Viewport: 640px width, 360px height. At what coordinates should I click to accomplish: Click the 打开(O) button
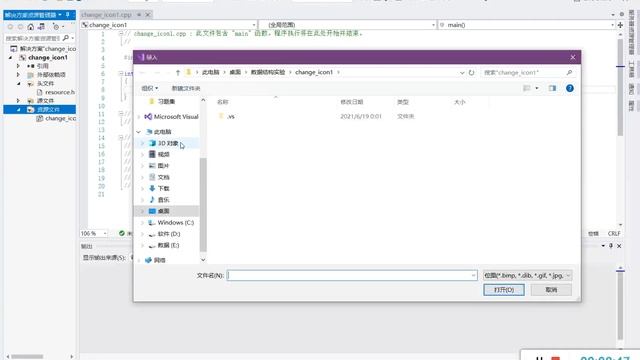pos(504,290)
